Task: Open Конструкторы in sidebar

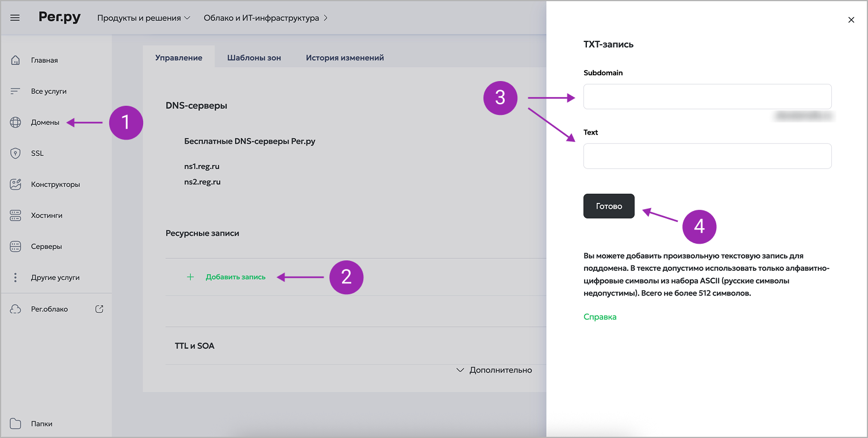Action: click(56, 185)
